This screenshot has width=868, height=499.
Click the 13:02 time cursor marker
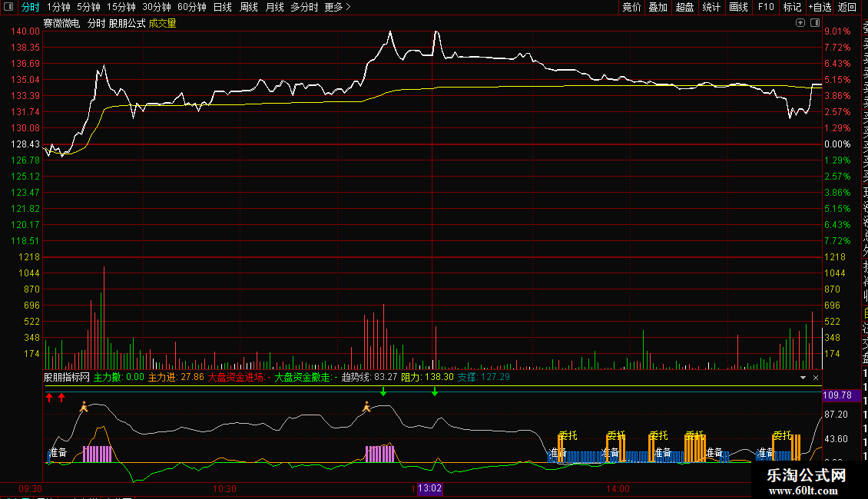(429, 489)
